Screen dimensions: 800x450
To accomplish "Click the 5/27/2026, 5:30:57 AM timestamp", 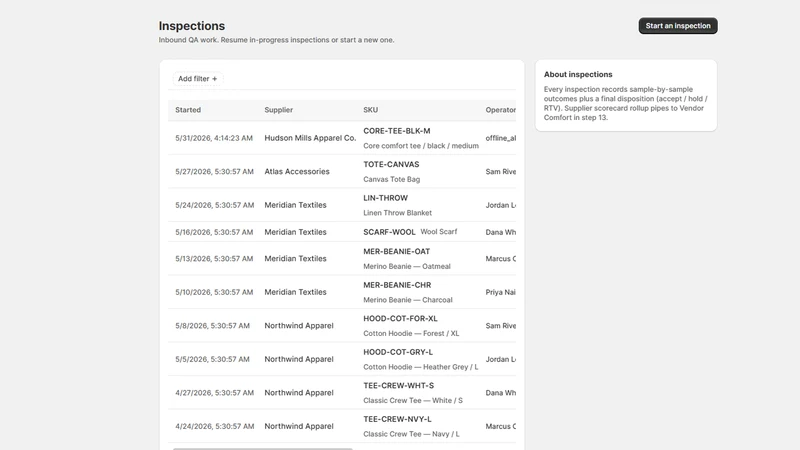I will click(214, 171).
